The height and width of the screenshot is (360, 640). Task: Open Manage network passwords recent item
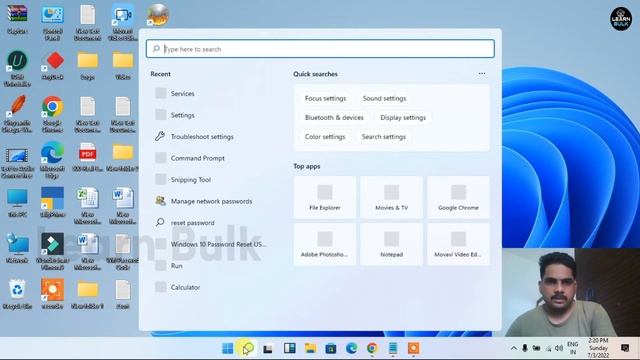(x=211, y=201)
